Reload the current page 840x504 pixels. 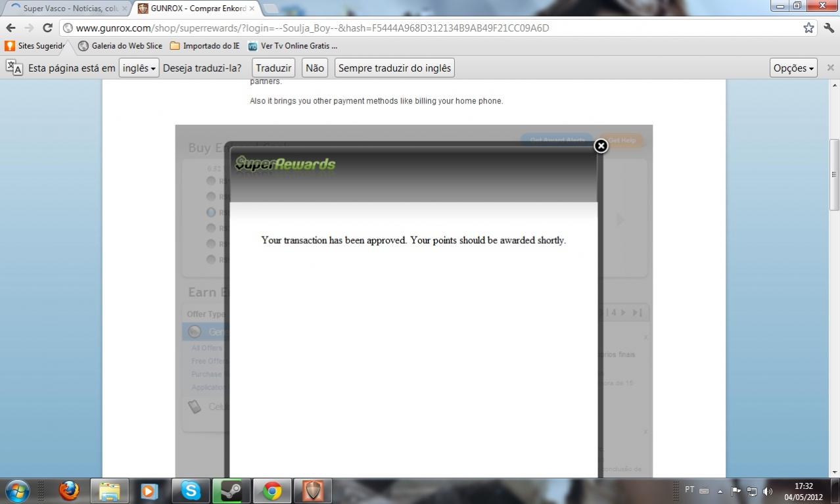click(47, 28)
